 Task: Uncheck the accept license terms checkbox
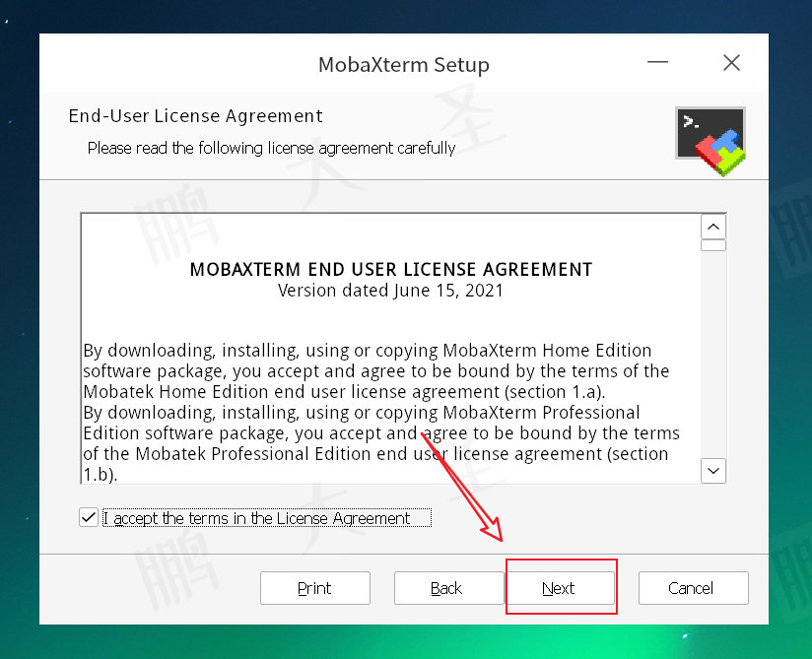coord(89,517)
